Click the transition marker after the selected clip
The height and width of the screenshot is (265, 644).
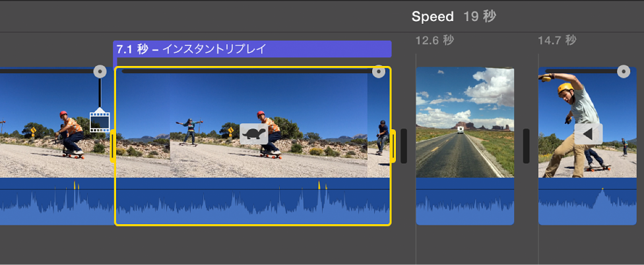coord(404,146)
